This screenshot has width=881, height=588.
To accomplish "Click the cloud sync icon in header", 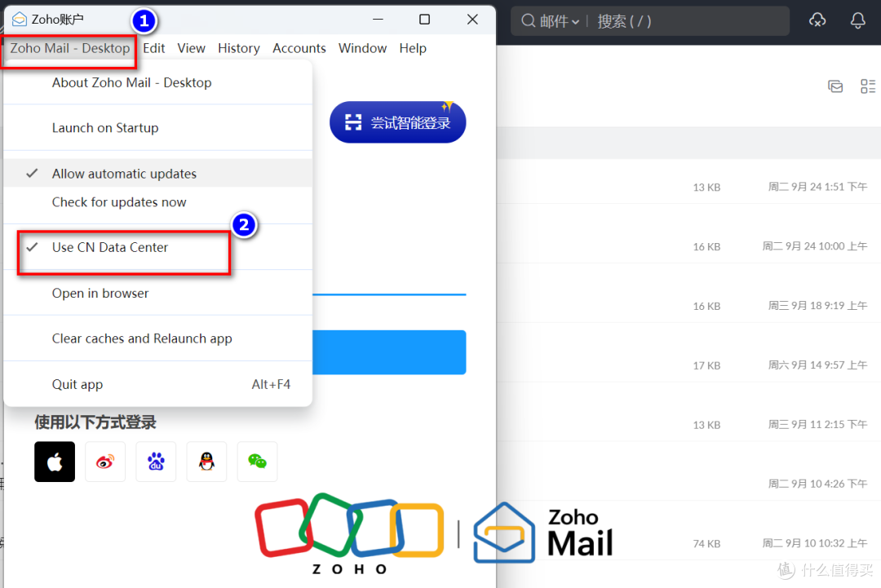I will (817, 20).
